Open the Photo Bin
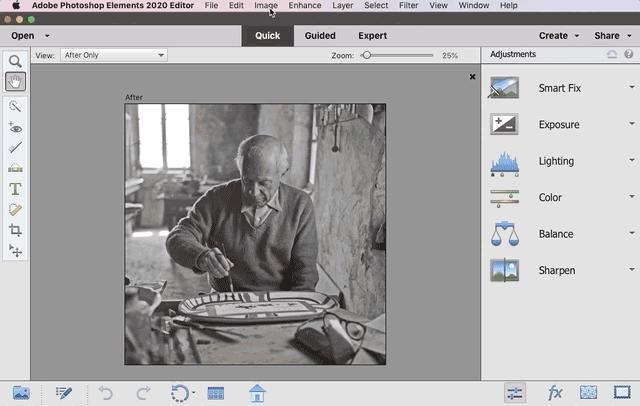Screen dimensions: 640x406 (x=21, y=393)
